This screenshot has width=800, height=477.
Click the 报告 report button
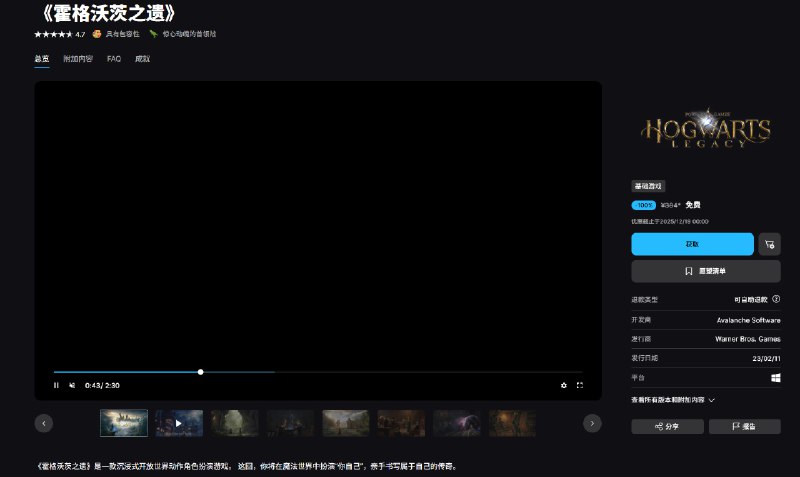[744, 426]
